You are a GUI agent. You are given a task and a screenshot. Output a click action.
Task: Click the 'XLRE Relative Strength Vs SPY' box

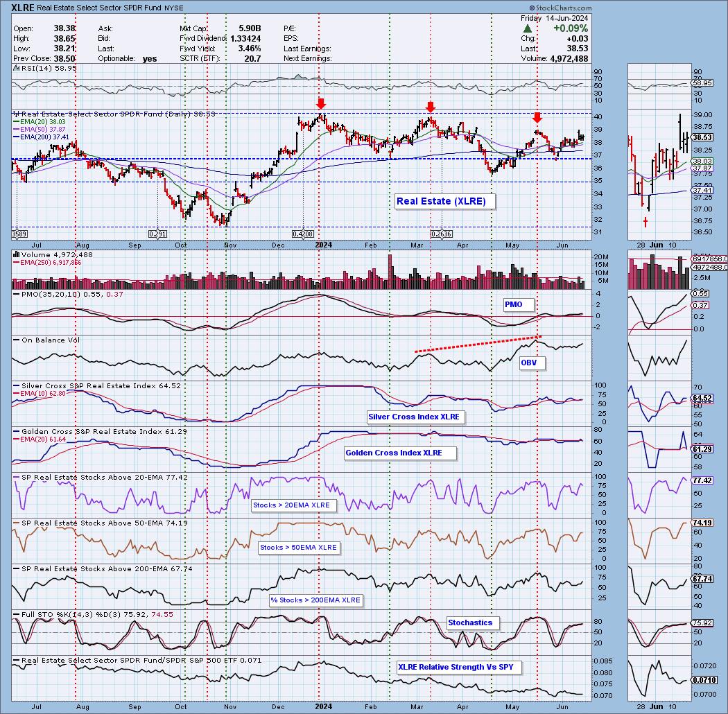(459, 667)
